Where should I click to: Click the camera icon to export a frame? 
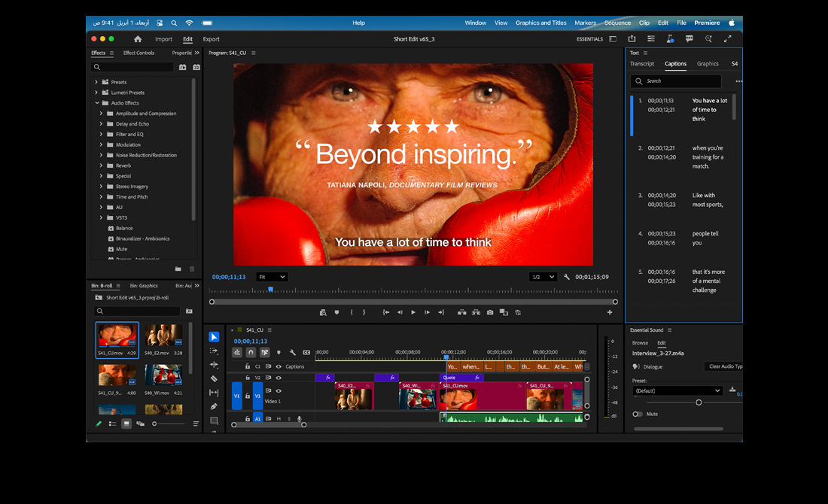(490, 312)
